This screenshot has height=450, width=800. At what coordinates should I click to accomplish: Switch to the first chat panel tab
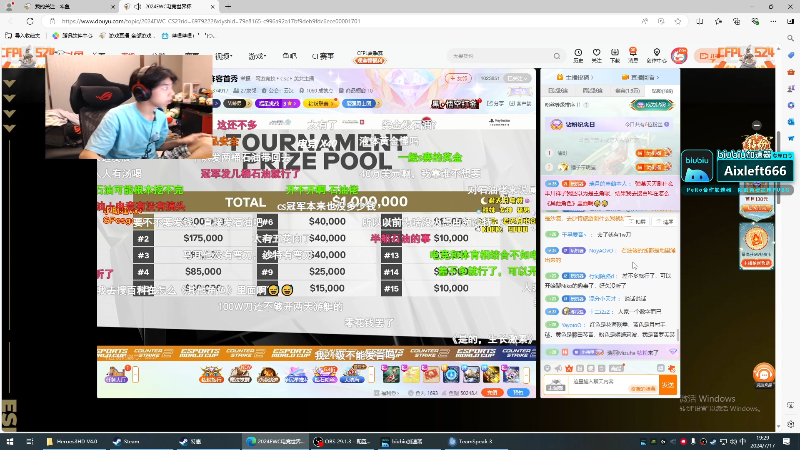[558, 90]
